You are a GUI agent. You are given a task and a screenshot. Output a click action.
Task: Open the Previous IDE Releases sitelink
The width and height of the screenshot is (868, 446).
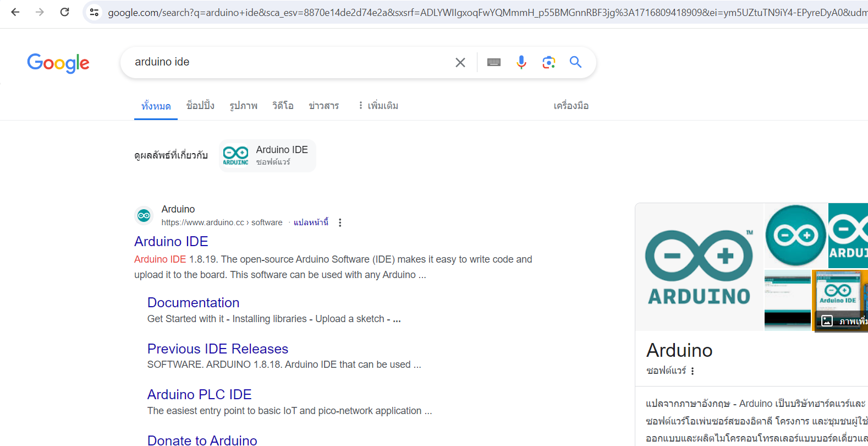pos(218,349)
